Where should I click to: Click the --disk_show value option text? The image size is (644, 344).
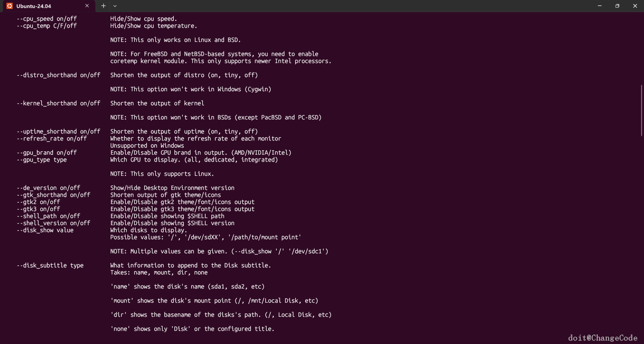point(45,230)
